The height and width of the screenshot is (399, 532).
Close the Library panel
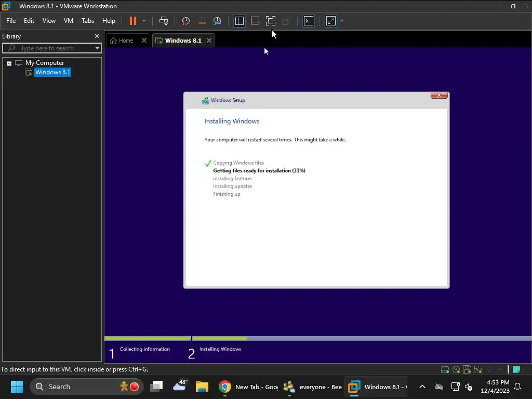click(x=97, y=36)
